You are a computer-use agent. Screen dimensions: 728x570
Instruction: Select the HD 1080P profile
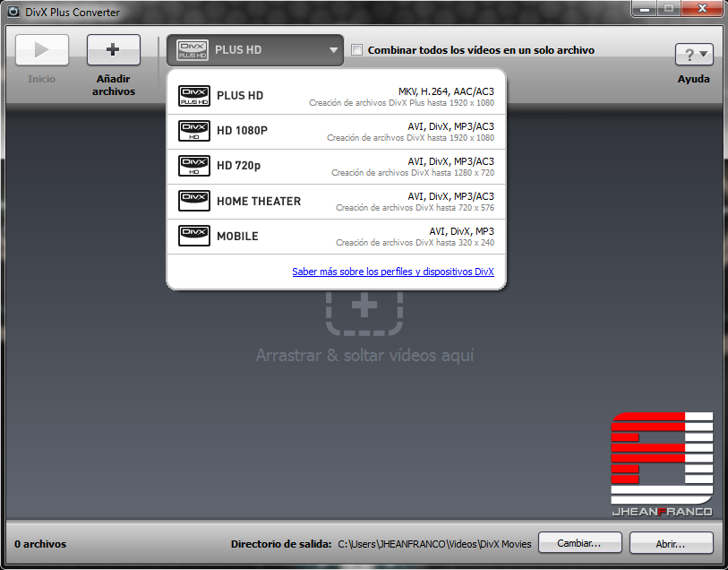[336, 132]
